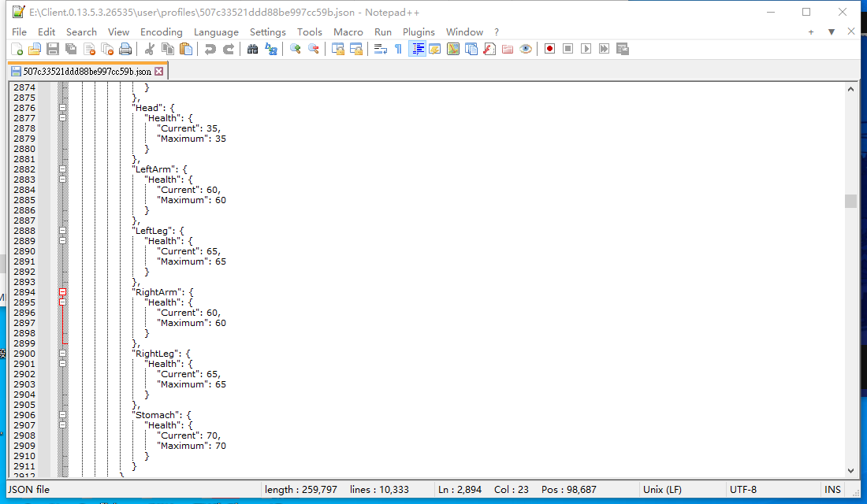Image resolution: width=867 pixels, height=504 pixels.
Task: Click the Unix (LF) line ending indicator
Action: pos(662,489)
